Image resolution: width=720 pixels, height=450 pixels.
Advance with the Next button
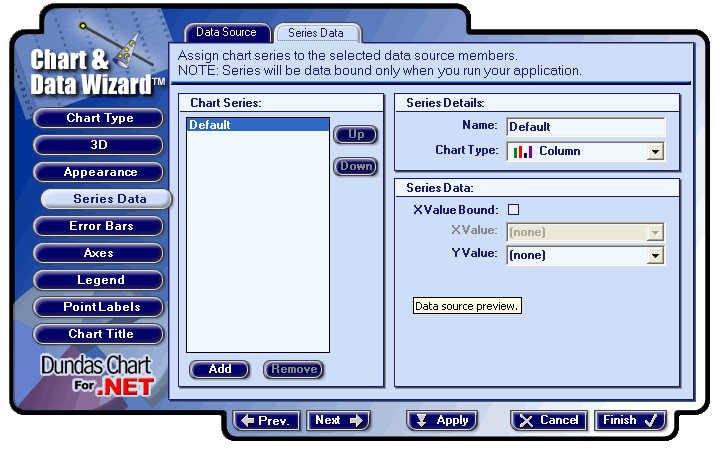(338, 421)
